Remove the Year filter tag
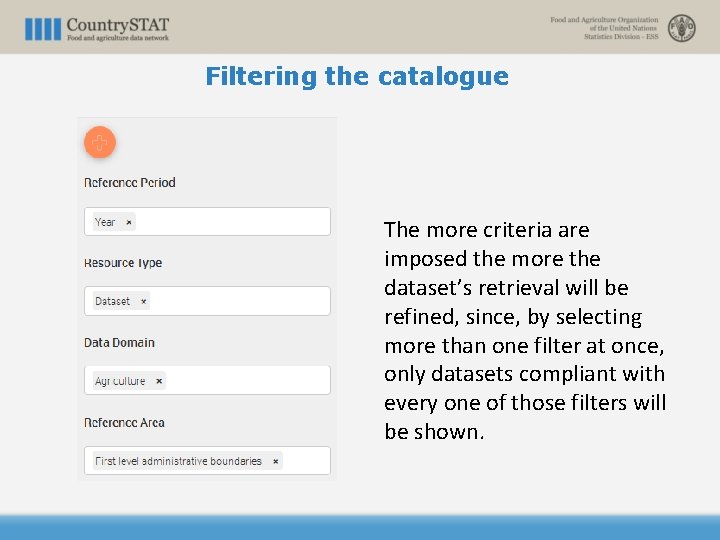This screenshot has height=540, width=720. click(129, 222)
